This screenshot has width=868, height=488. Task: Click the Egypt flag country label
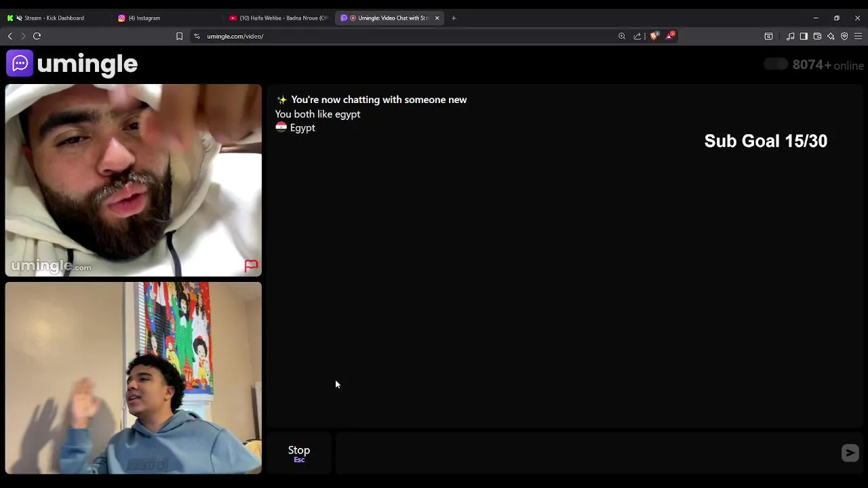296,127
